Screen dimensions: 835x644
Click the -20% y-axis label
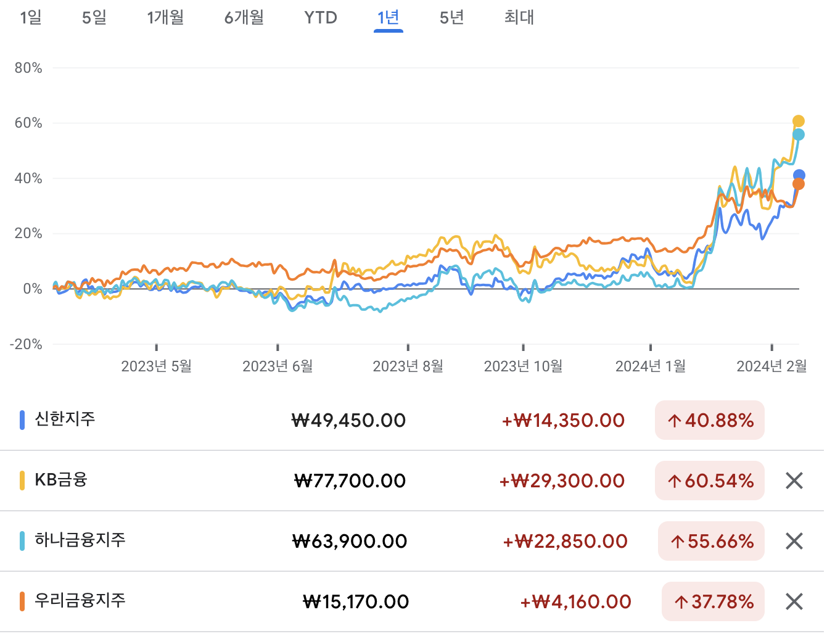click(x=26, y=344)
